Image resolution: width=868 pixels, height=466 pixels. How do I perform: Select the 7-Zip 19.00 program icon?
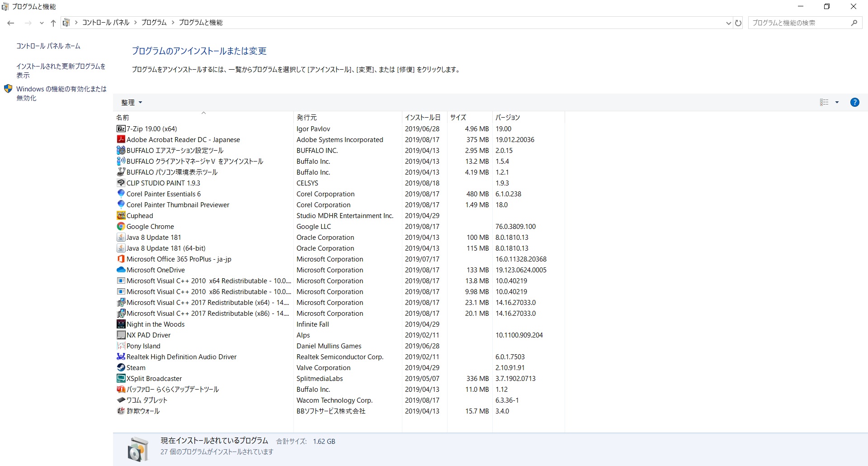(x=121, y=129)
